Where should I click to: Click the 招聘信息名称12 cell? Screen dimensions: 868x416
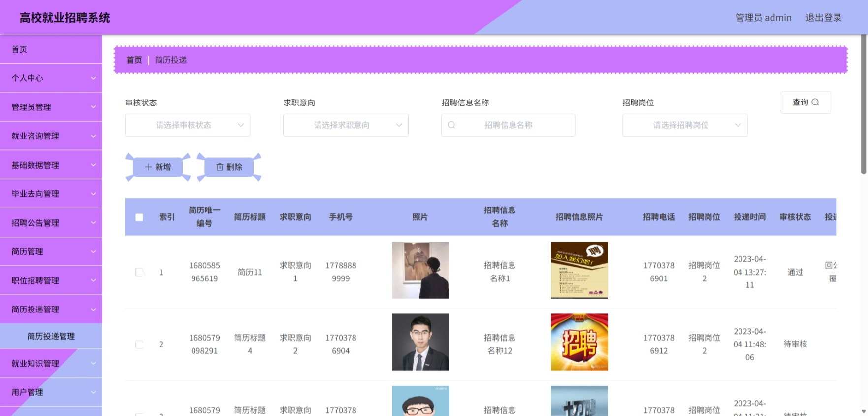pos(500,344)
